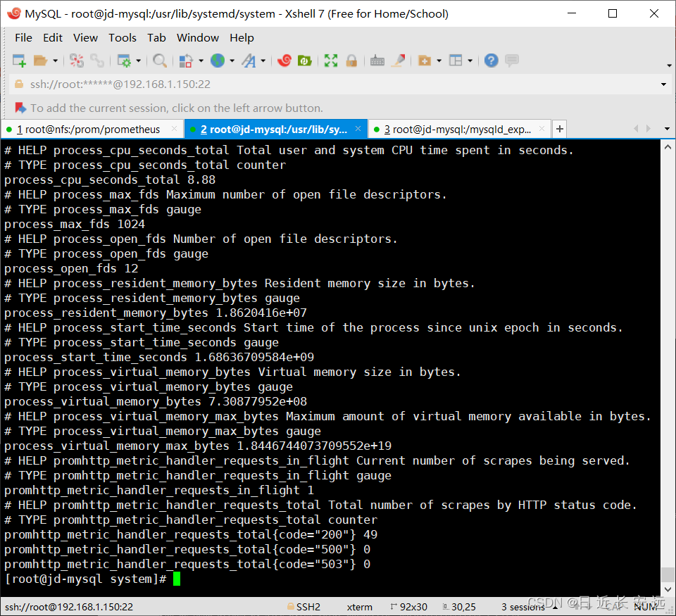
Task: Click the green Xmanager icon
Action: 305,61
